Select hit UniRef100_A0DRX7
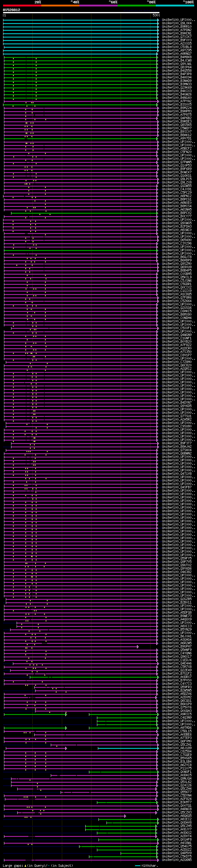 (x=176, y=676)
